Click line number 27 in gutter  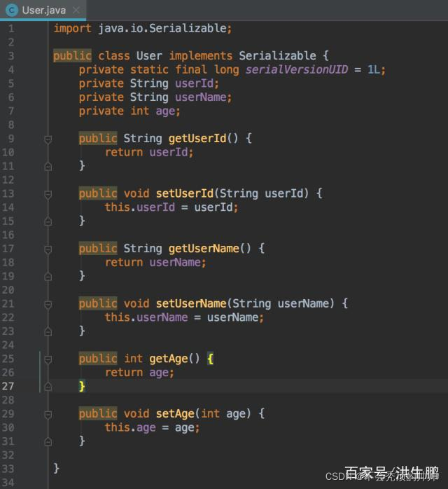click(x=8, y=386)
